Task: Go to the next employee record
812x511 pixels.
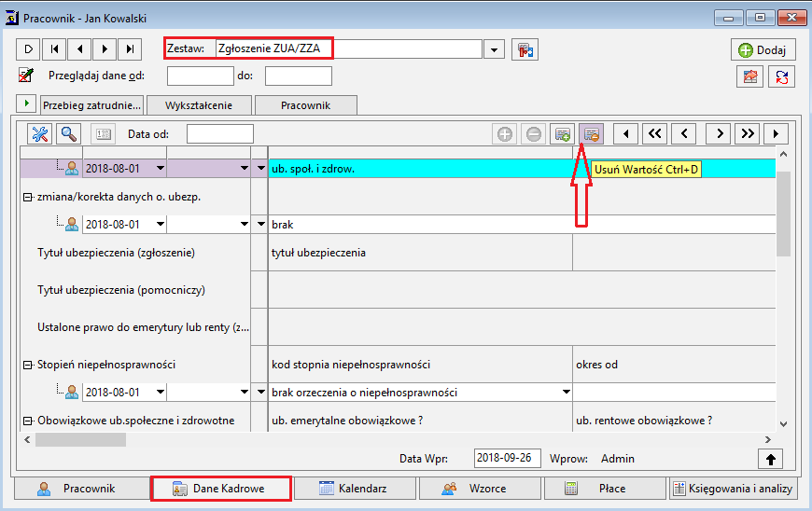Action: (105, 49)
